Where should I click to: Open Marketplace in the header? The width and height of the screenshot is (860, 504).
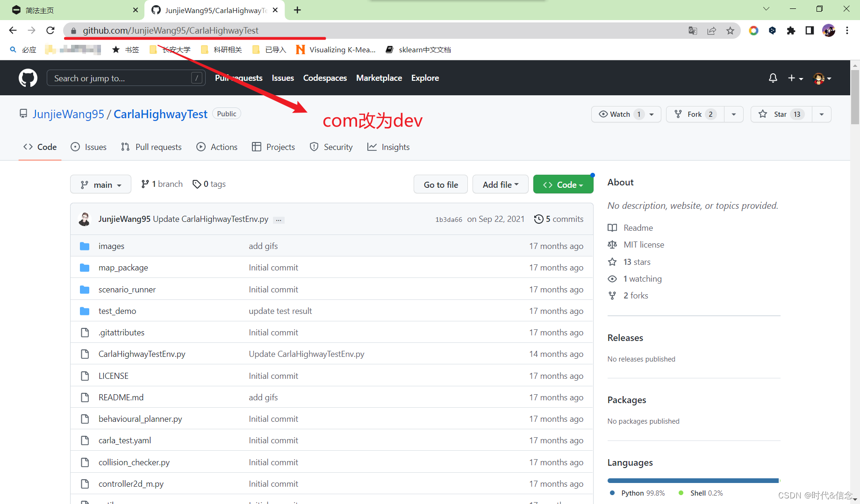379,78
